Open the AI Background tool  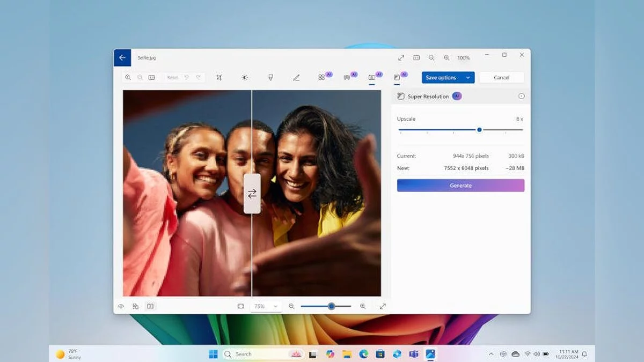(x=347, y=78)
